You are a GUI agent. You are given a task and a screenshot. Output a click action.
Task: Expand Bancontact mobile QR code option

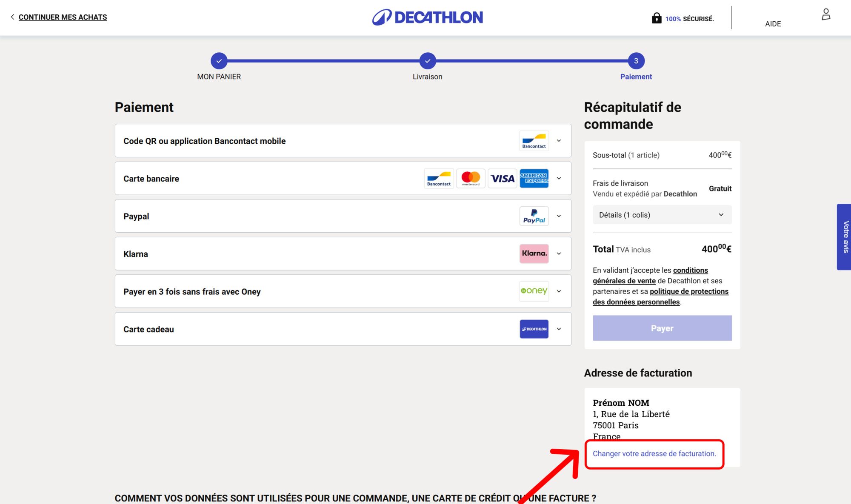[x=559, y=141]
